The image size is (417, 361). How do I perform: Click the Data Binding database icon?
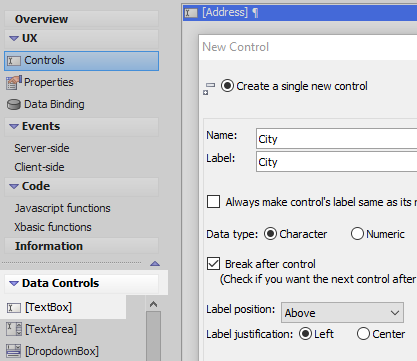point(14,105)
